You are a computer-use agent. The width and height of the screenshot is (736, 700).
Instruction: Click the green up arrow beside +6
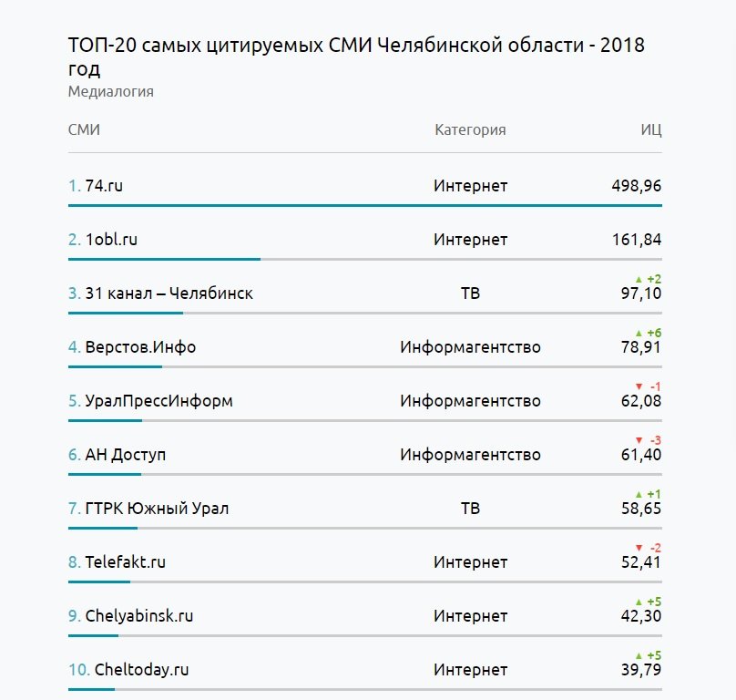(639, 333)
